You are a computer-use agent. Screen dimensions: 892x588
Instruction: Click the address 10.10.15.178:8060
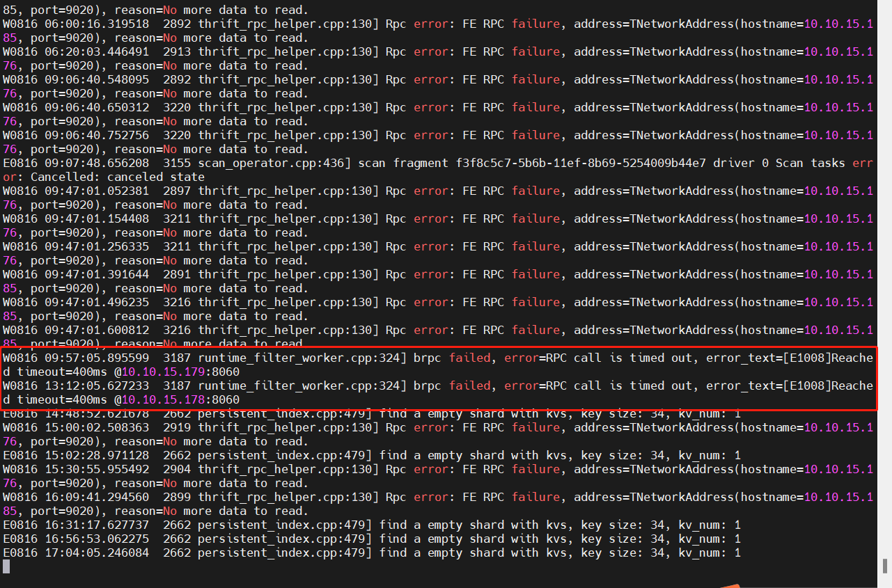pos(180,399)
